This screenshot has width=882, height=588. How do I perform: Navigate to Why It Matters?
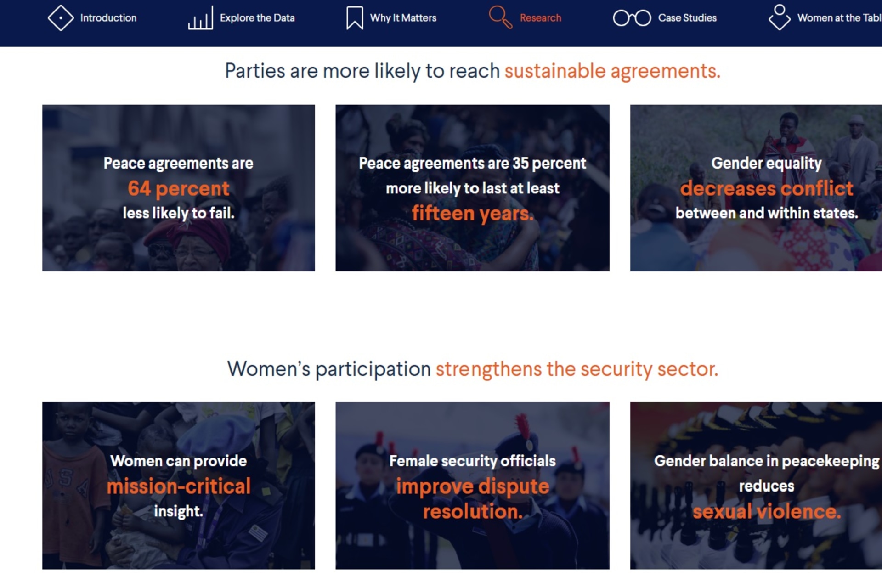(x=403, y=18)
